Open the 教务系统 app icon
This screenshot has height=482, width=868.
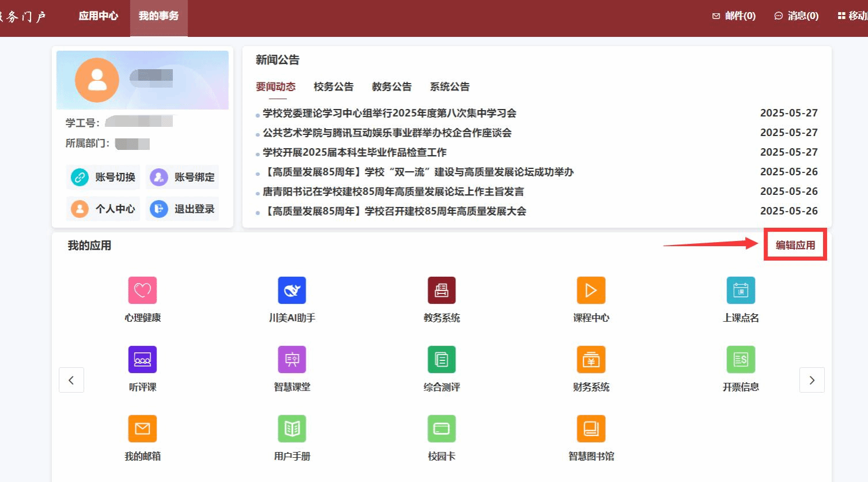tap(441, 290)
